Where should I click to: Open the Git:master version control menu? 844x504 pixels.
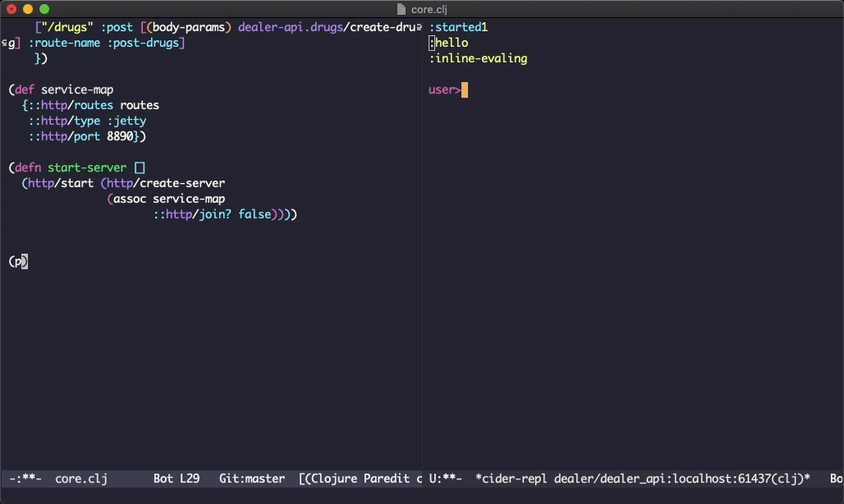tap(251, 479)
